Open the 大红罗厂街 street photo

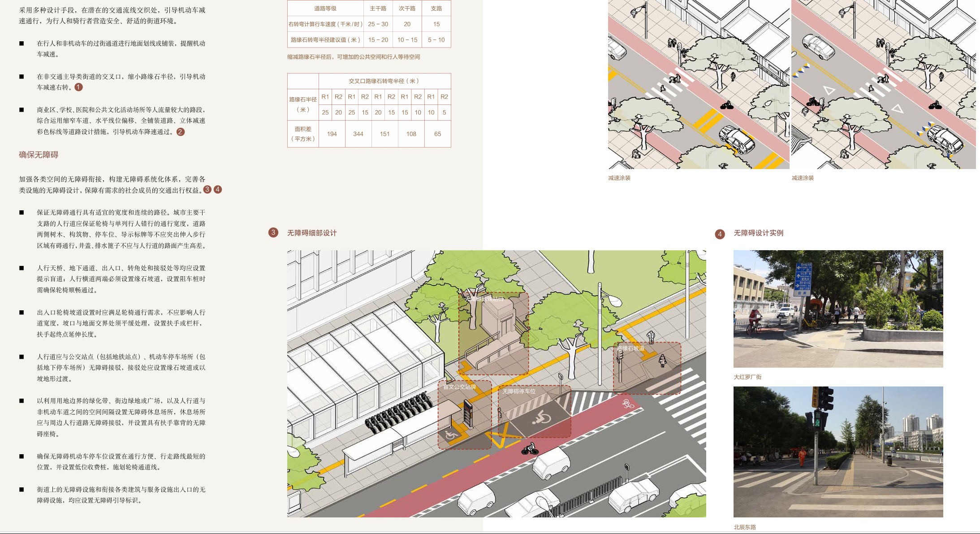[x=838, y=308]
